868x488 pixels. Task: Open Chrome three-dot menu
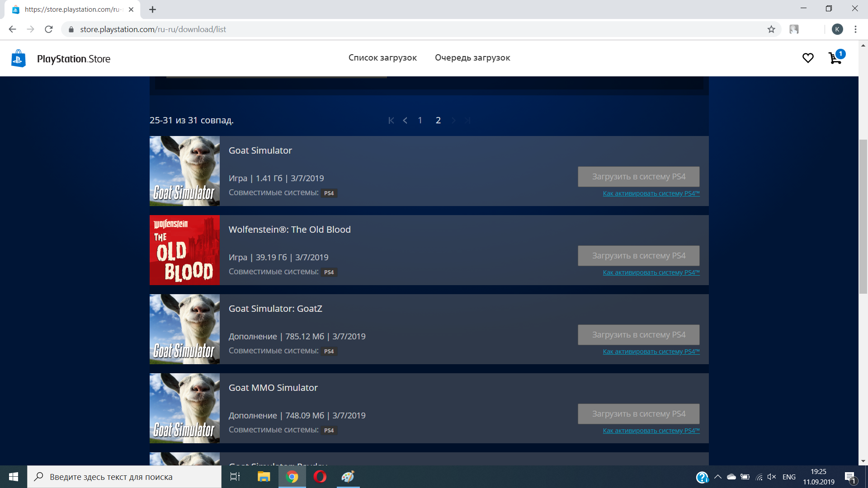(855, 29)
